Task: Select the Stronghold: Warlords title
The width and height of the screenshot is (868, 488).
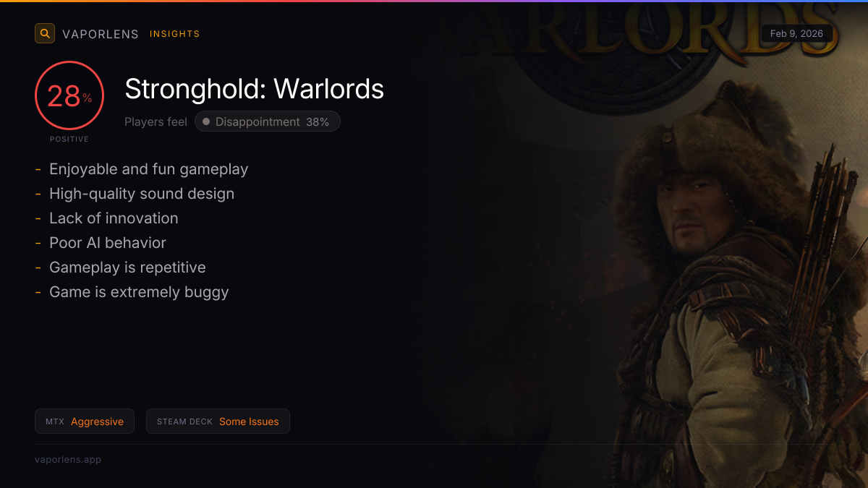Action: [x=255, y=89]
